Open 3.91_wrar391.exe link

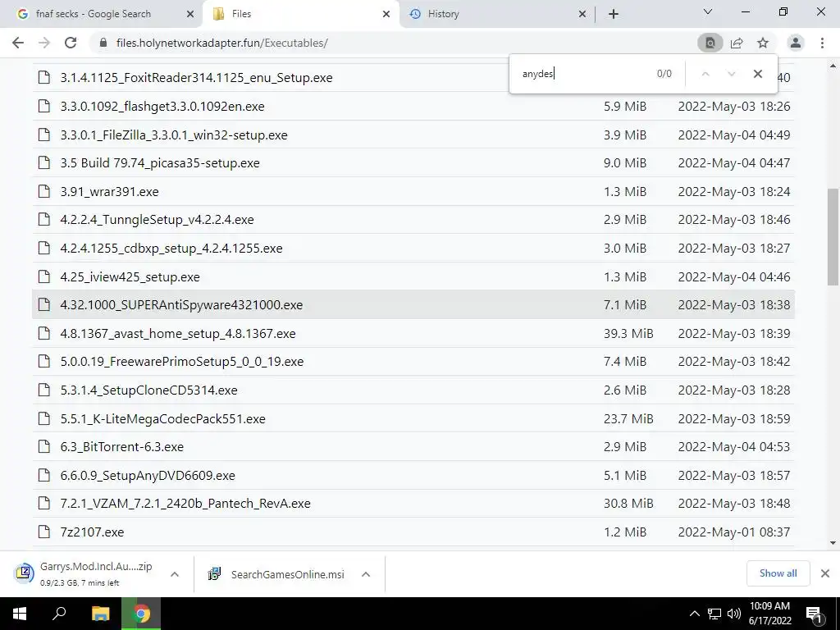[x=109, y=192]
